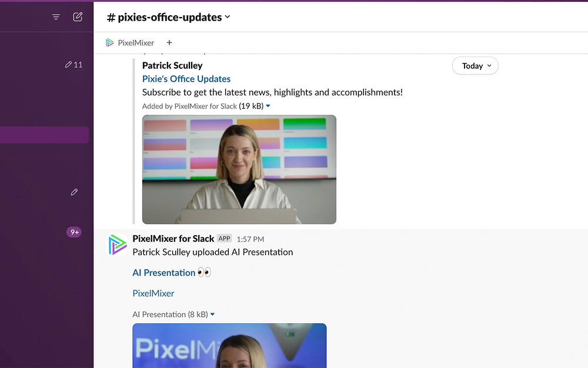The width and height of the screenshot is (588, 368).
Task: Add a new tab with plus
Action: point(169,43)
